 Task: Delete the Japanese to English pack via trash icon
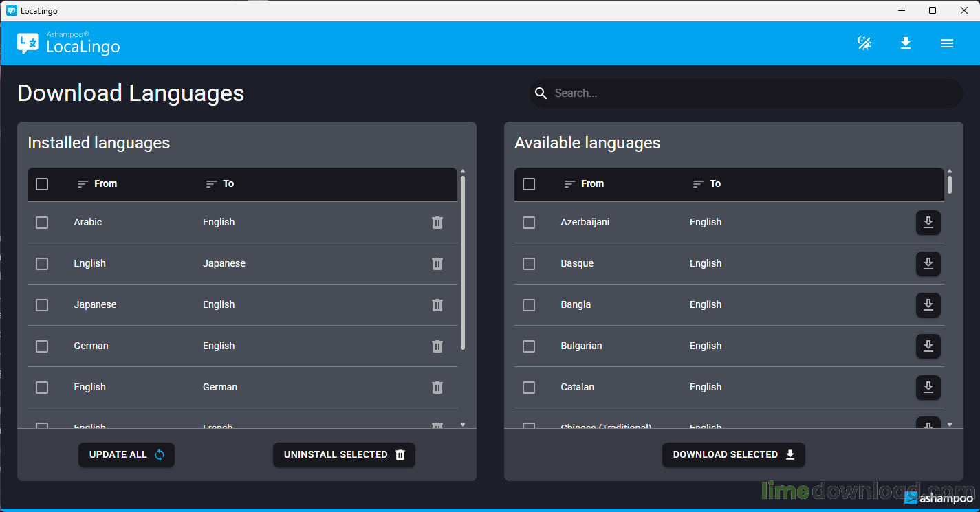tap(437, 304)
